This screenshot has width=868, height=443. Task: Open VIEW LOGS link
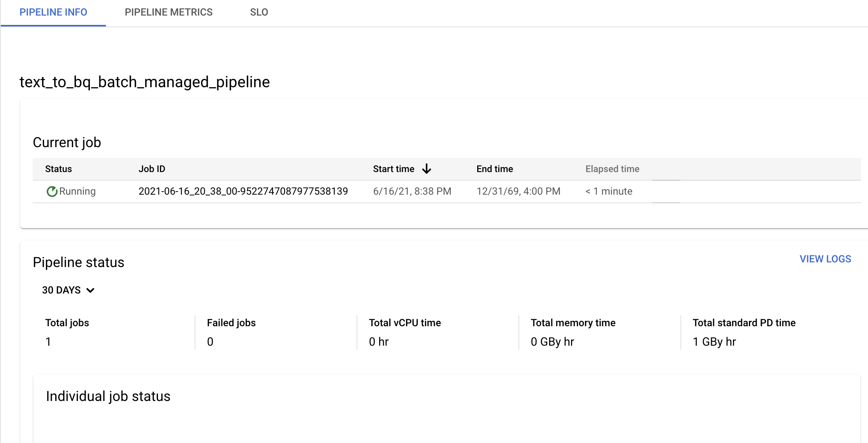[x=826, y=259]
